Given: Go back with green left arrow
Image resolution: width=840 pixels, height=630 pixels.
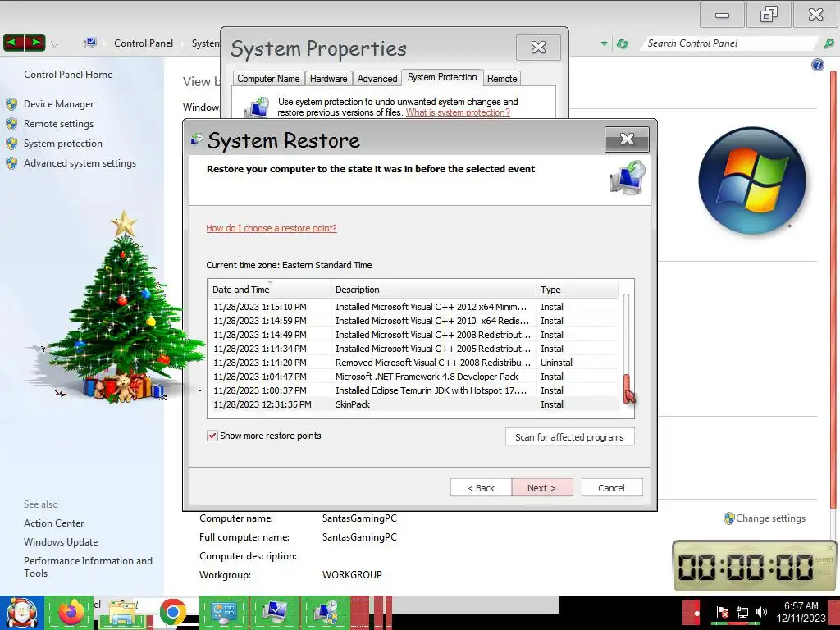Looking at the screenshot, I should pyautogui.click(x=14, y=43).
